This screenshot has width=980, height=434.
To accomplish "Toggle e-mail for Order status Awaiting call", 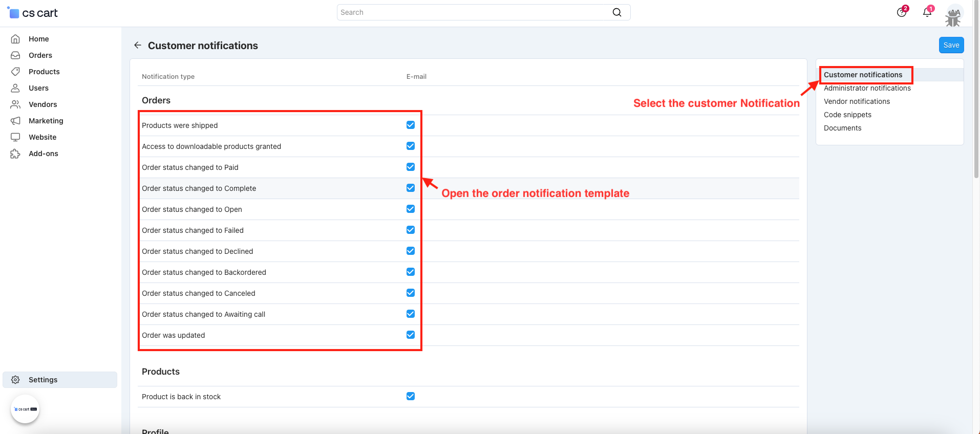I will (x=411, y=314).
